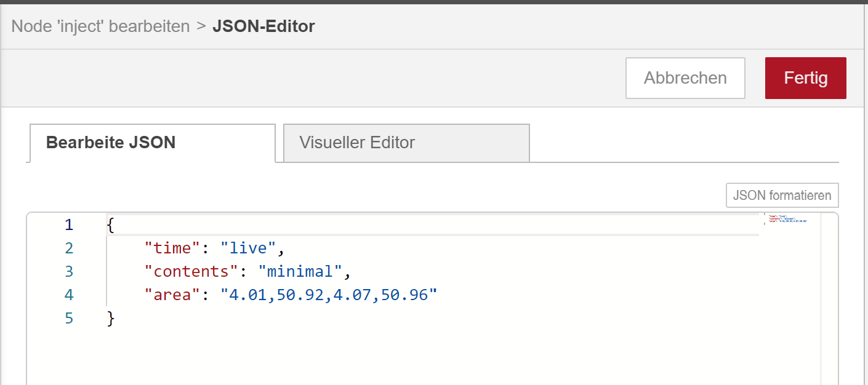Select line number 2 in the gutter
The height and width of the screenshot is (385, 868).
69,248
